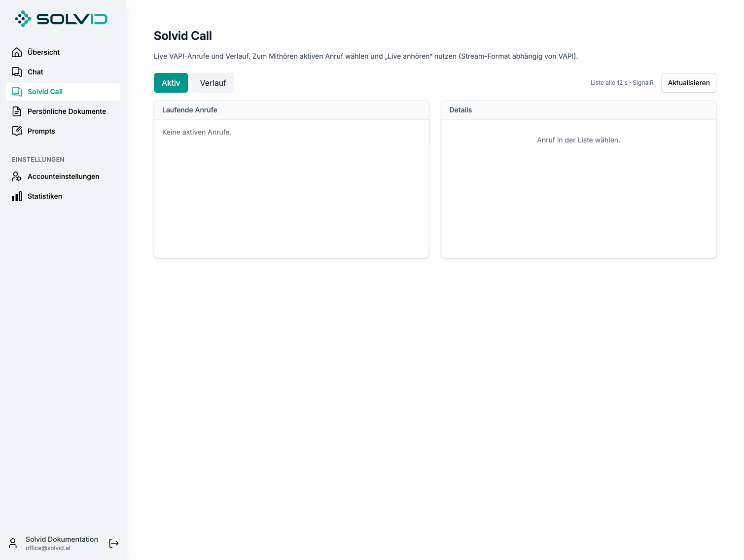744x560 pixels.
Task: Open the Prompts page
Action: (63, 131)
